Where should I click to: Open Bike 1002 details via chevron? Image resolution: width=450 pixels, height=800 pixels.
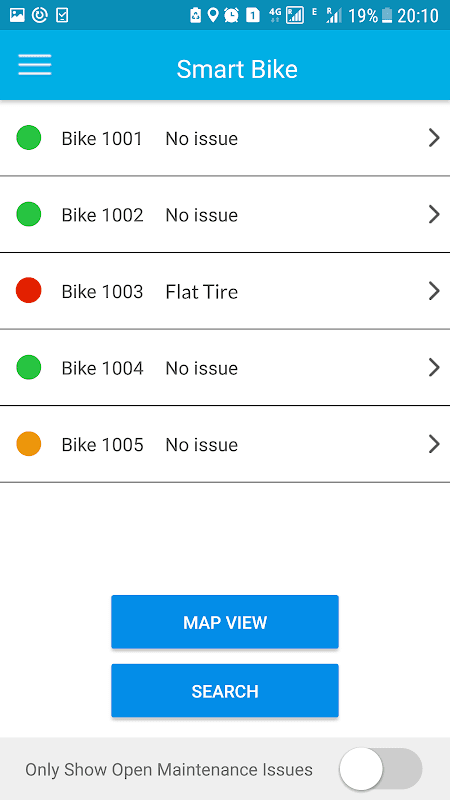coord(434,214)
